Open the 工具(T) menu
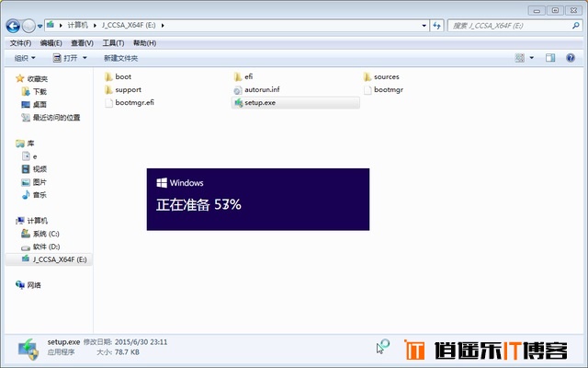The height and width of the screenshot is (368, 588). tap(113, 43)
